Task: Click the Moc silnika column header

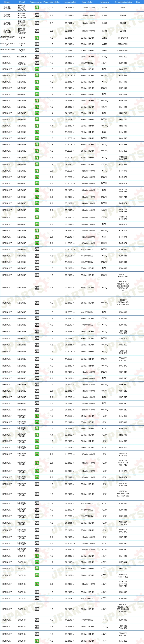Action: (87, 2)
